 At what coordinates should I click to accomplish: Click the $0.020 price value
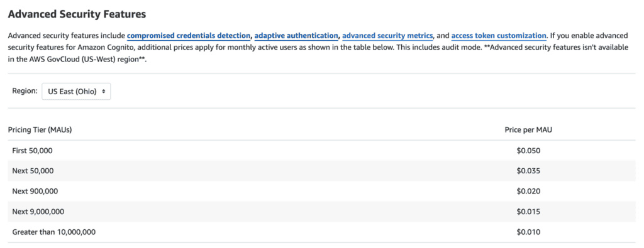(x=528, y=191)
